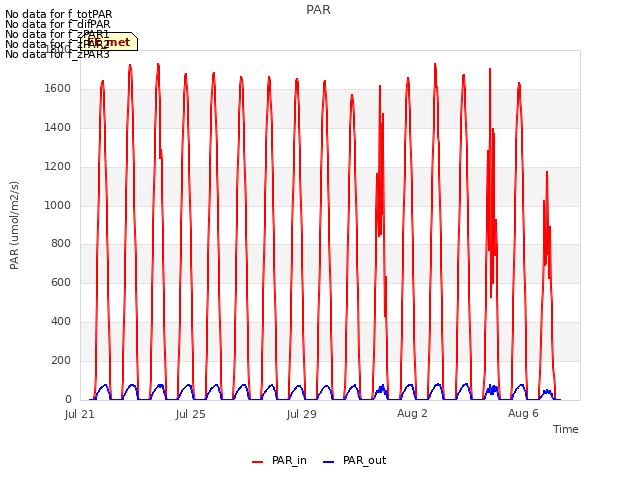The image size is (640, 480).
Task: Click the 'No data for f_totPAR' message
Action: coord(58,14)
